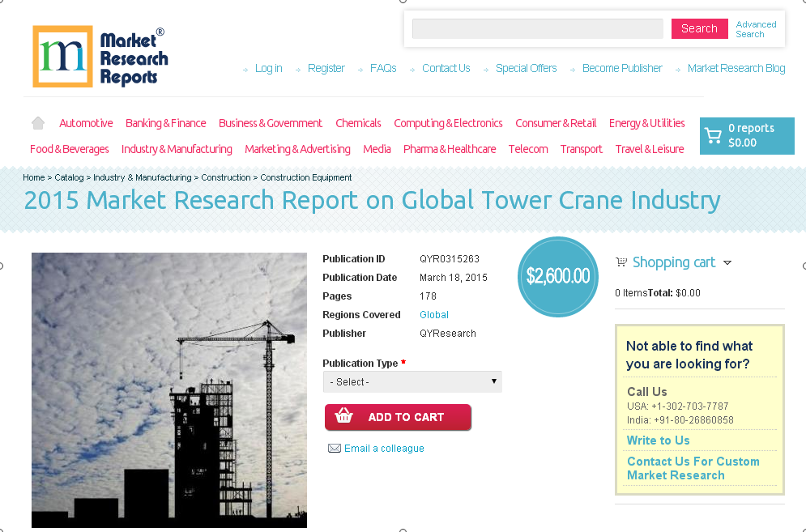
Task: Click the home icon in the navigation bar
Action: pyautogui.click(x=37, y=121)
